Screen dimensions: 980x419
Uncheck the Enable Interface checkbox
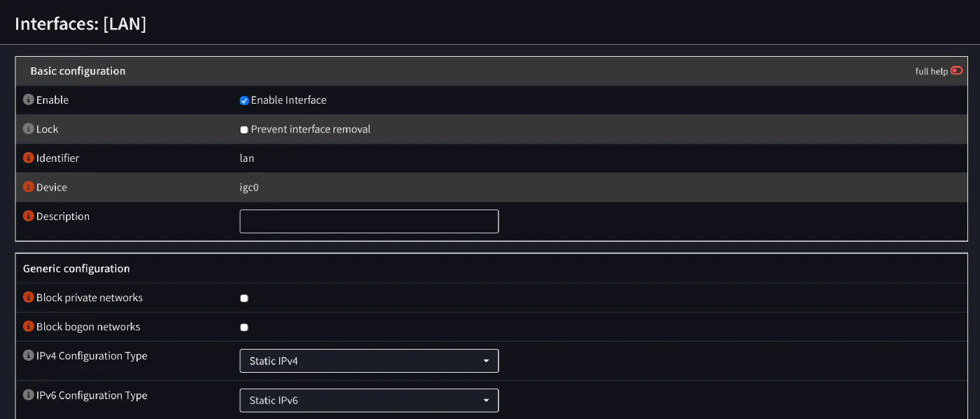(x=244, y=101)
